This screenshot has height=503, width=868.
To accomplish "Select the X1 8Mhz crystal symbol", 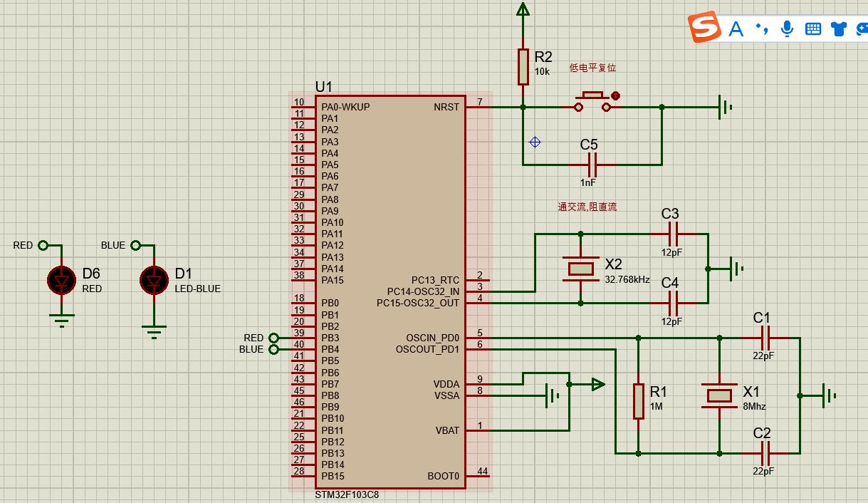I will click(x=719, y=395).
